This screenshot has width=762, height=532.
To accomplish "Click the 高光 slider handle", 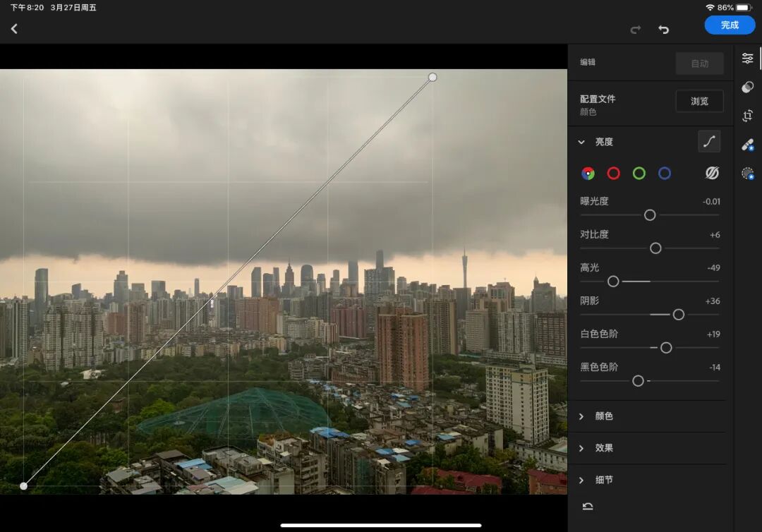I will pyautogui.click(x=613, y=282).
